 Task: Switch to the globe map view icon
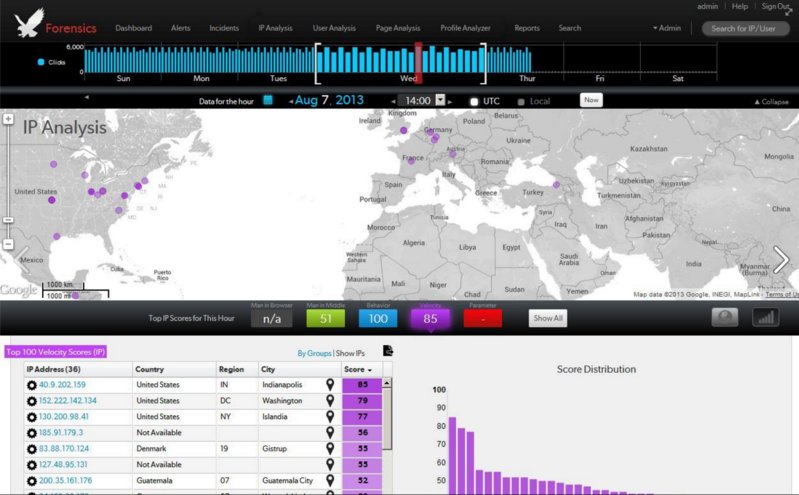[x=725, y=317]
